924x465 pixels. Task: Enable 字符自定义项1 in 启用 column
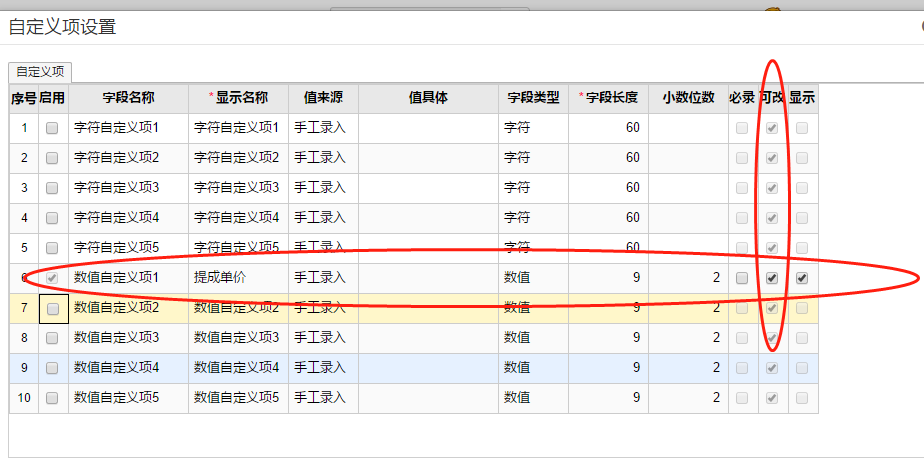coord(52,128)
